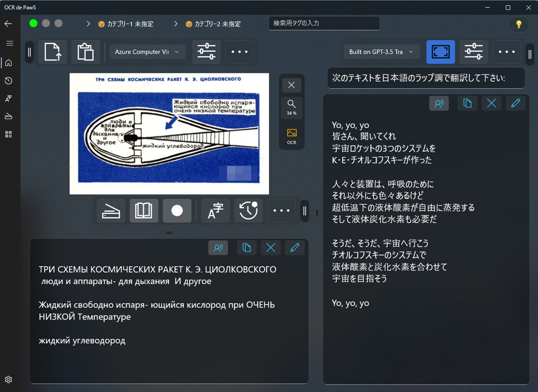
Task: Toggle the blue fullscreen frame button
Action: click(440, 52)
